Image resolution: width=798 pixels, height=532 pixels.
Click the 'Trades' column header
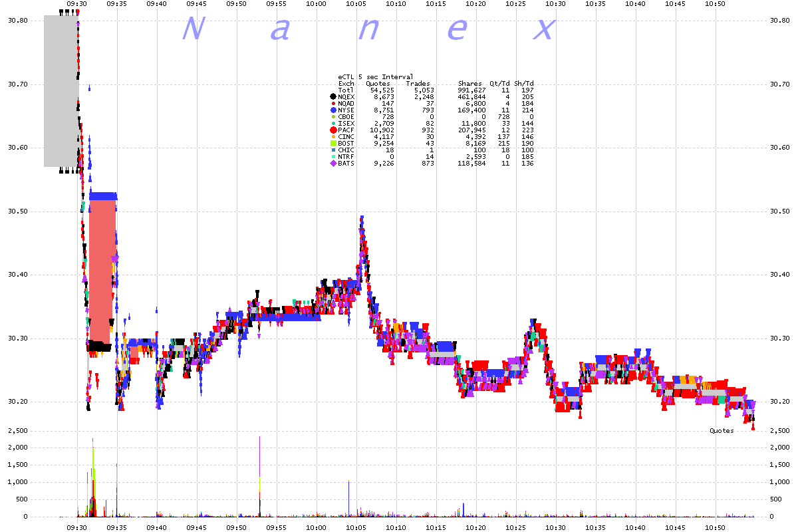pyautogui.click(x=418, y=84)
